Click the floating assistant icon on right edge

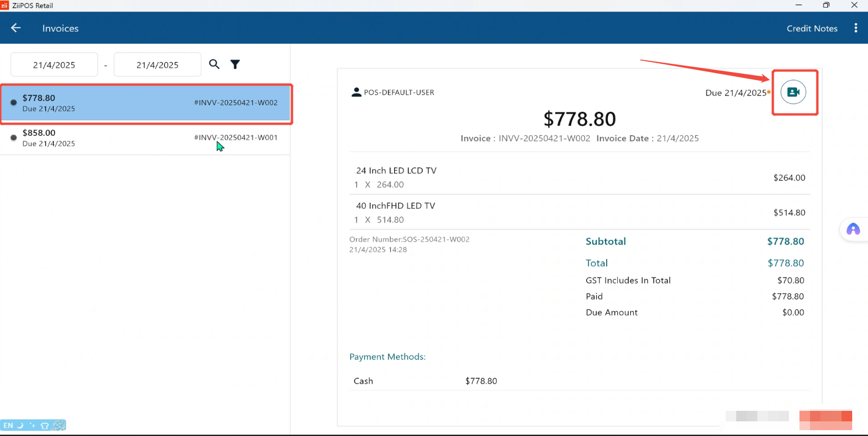click(x=853, y=229)
